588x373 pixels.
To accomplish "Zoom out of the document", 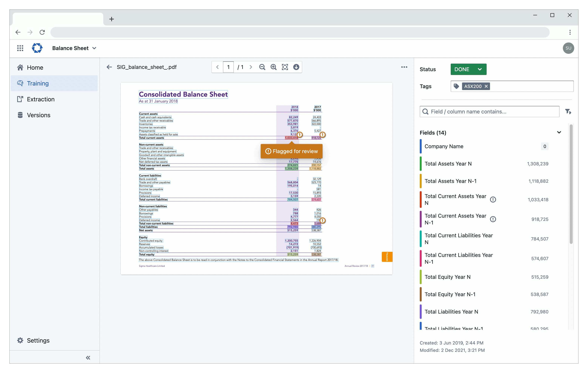I will [262, 67].
